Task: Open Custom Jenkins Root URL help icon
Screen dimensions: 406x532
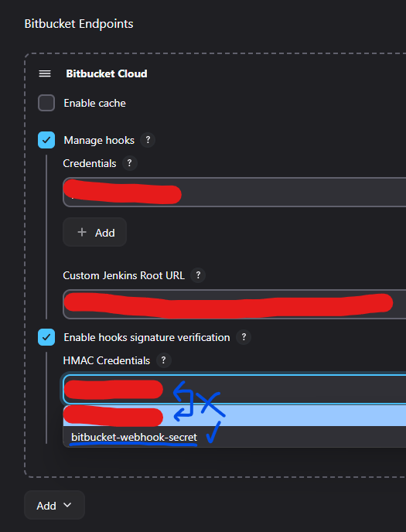Action: [x=198, y=275]
